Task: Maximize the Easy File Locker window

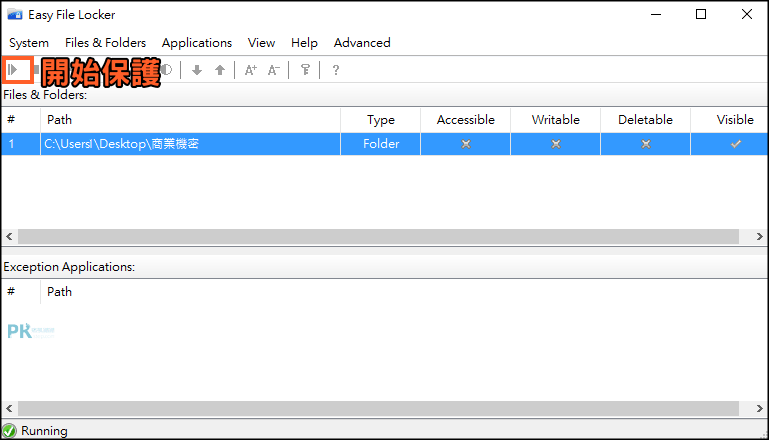Action: pos(701,14)
